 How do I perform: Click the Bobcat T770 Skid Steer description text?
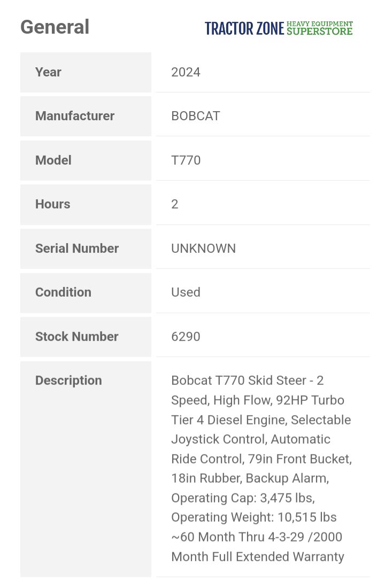click(x=261, y=468)
